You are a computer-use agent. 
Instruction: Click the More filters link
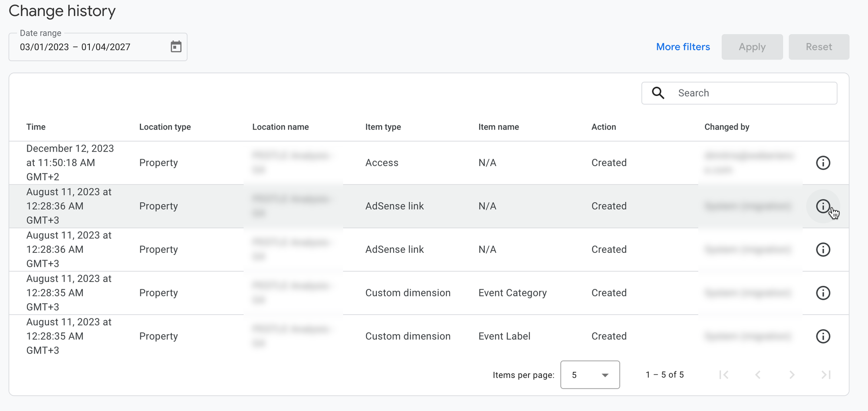[683, 47]
